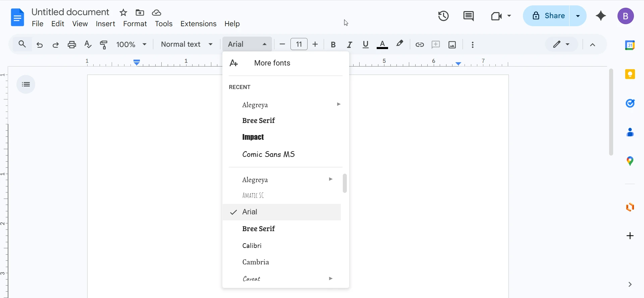Open Google Keep sidebar icon

(x=630, y=74)
